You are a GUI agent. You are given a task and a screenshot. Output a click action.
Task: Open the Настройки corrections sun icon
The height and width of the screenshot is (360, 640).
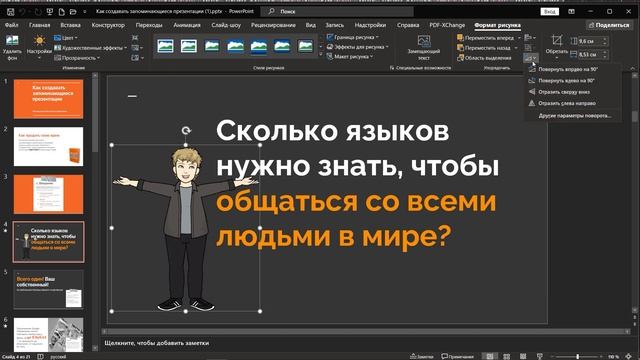[39, 41]
